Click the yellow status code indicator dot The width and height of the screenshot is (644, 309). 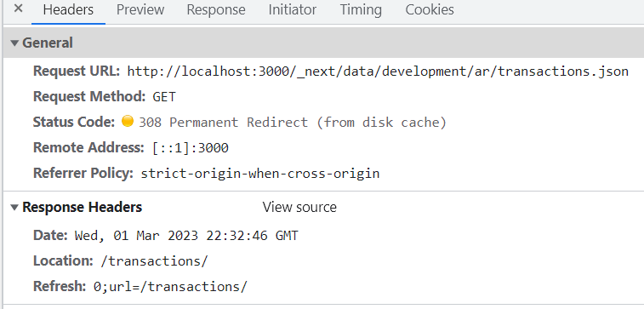128,121
